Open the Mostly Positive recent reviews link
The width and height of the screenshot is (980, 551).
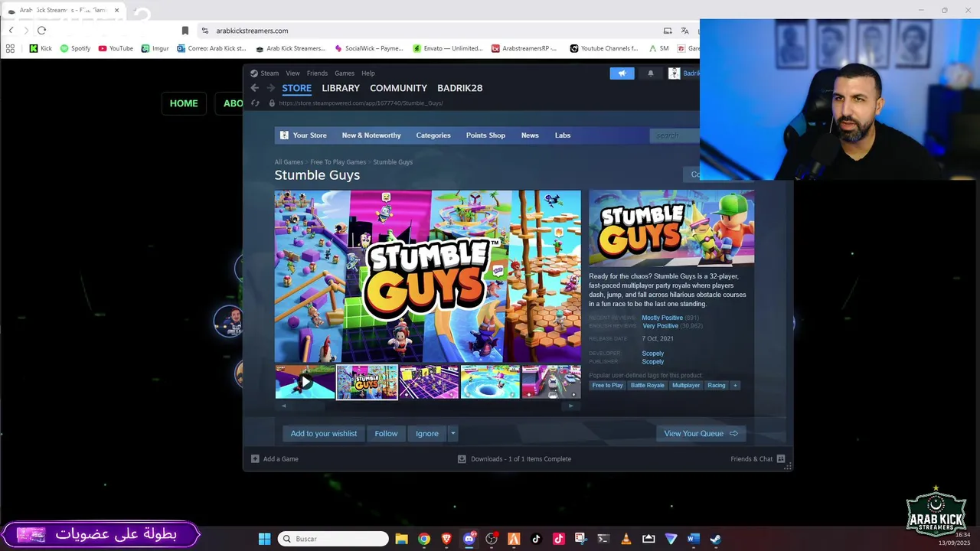pos(662,318)
